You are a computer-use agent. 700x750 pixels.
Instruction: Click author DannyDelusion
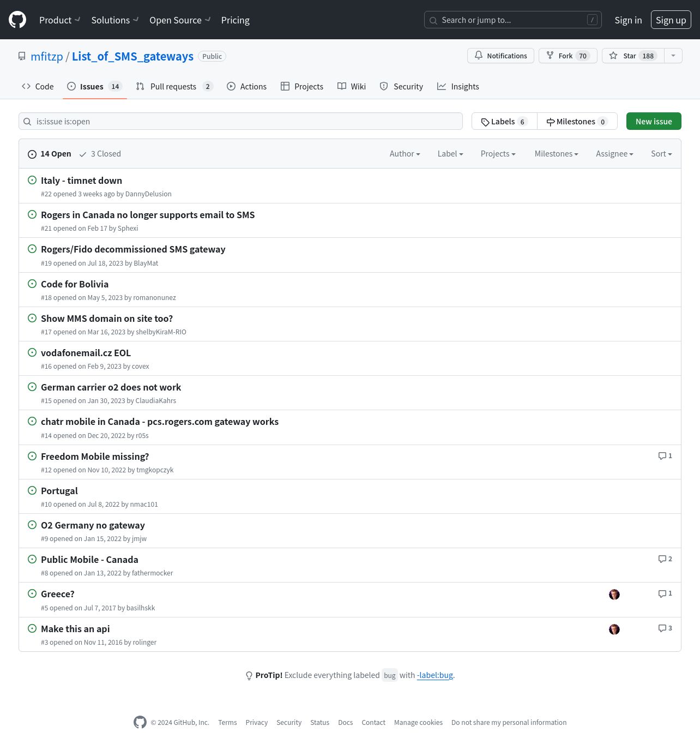click(x=148, y=194)
